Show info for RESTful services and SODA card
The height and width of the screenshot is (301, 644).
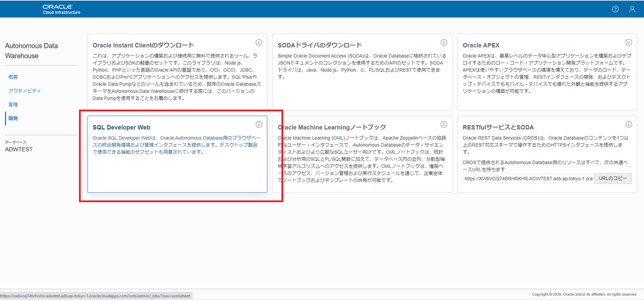tap(628, 124)
